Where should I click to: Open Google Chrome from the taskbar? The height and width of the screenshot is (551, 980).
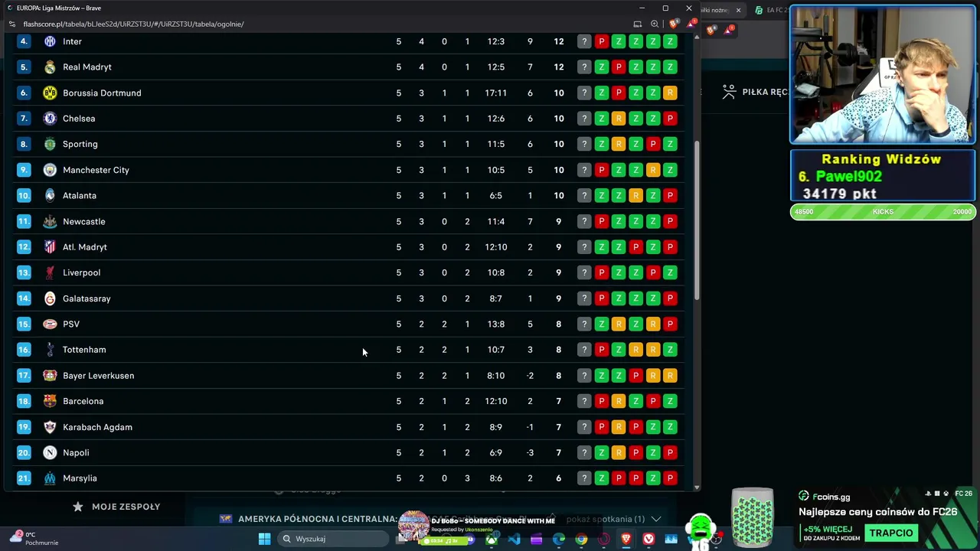tap(581, 539)
